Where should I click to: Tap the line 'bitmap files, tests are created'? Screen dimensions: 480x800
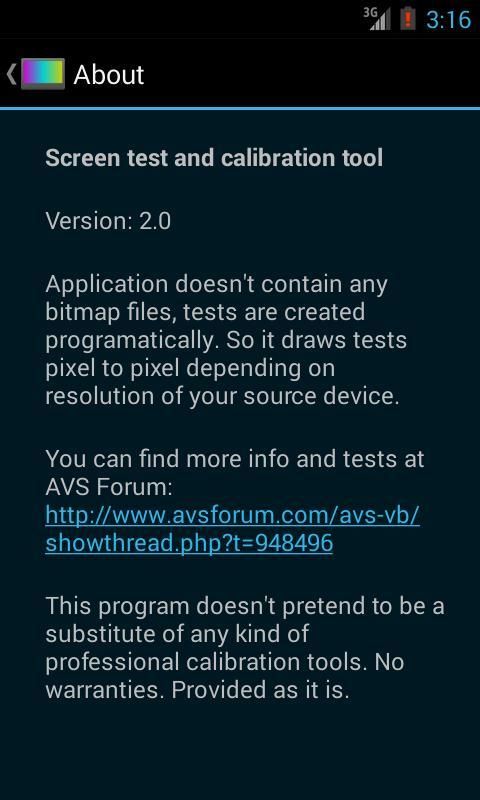[205, 312]
